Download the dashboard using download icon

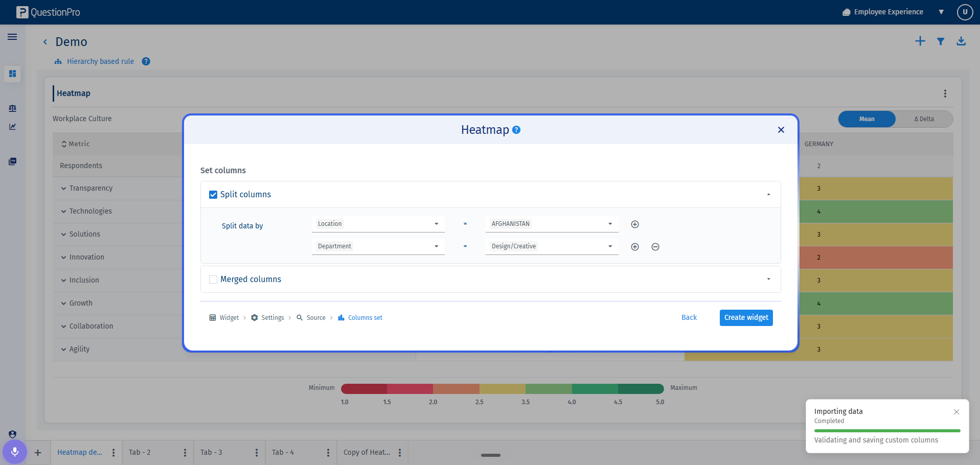[x=961, y=41]
